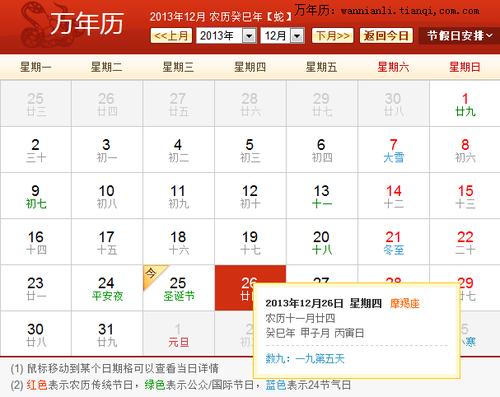Click 农历十一月廿四 line in tooltip
Viewport: 500px width, 397px height.
(300, 318)
